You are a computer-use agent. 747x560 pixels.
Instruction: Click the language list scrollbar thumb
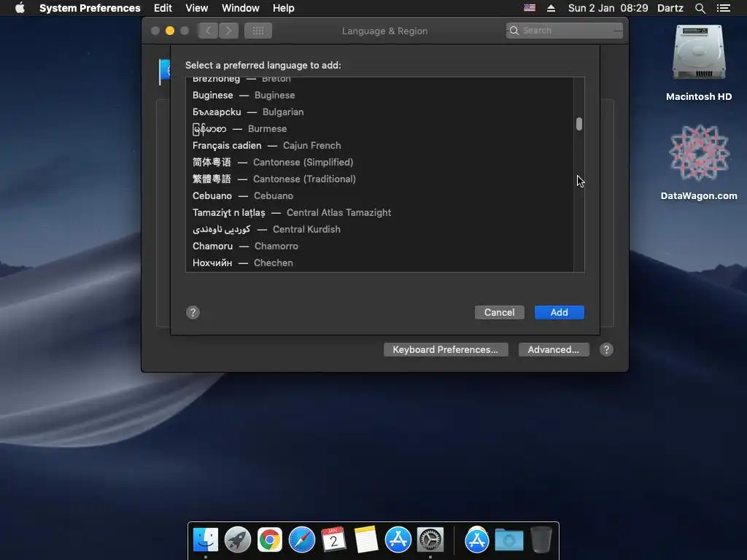click(578, 124)
